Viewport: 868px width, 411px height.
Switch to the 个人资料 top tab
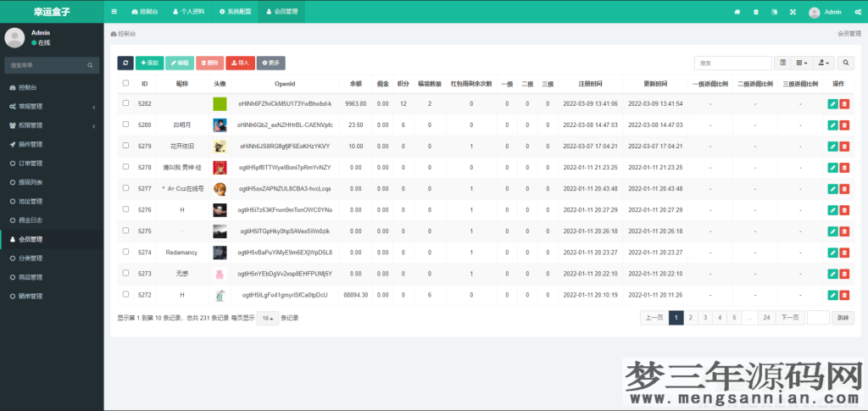click(x=189, y=12)
